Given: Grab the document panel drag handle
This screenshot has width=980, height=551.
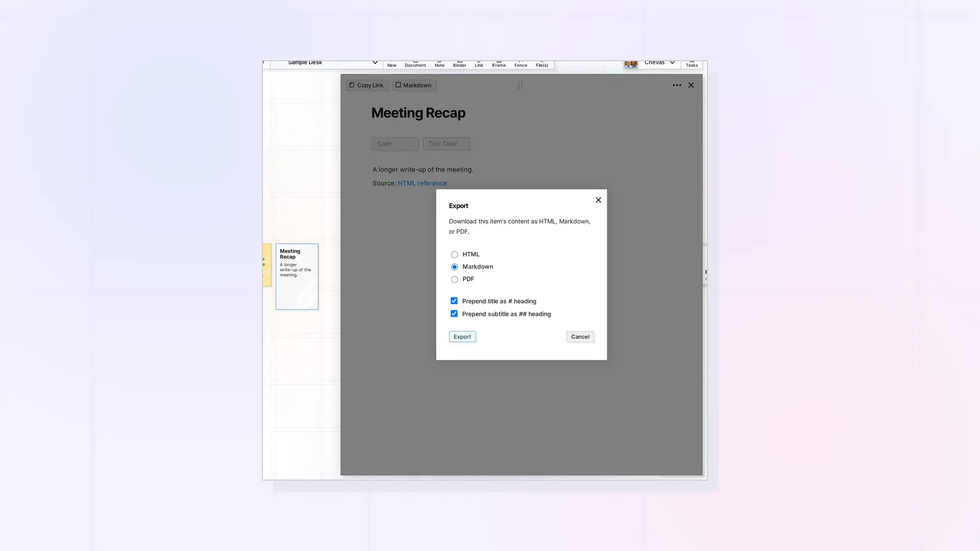Looking at the screenshot, I should tap(520, 85).
